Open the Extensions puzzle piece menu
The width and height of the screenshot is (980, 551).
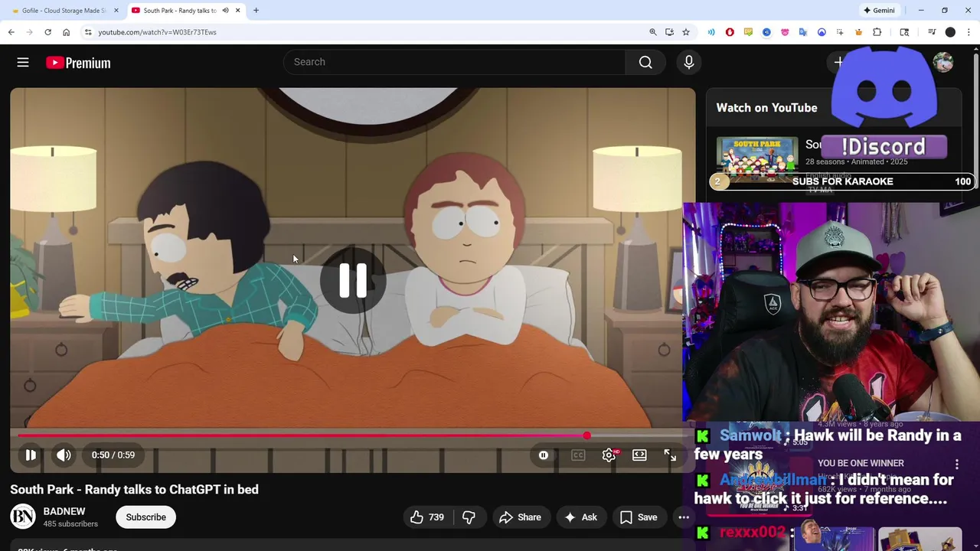(877, 32)
